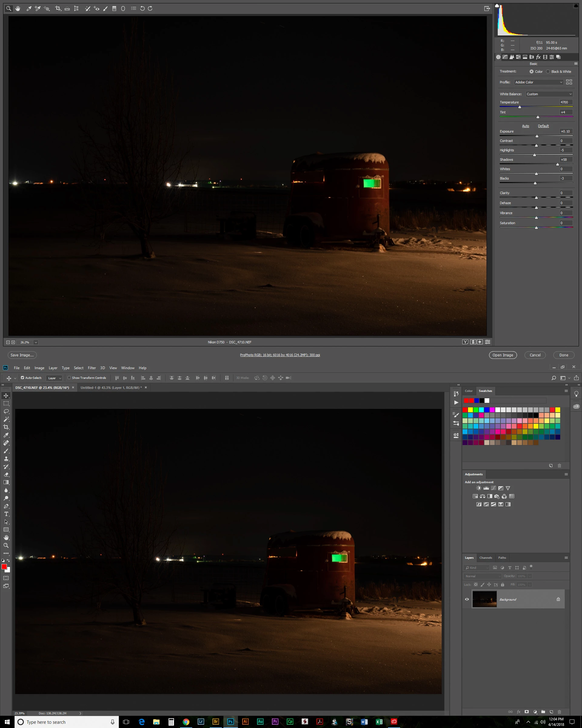Open the Filter menu
Screen dimensions: 582x728
92,368
